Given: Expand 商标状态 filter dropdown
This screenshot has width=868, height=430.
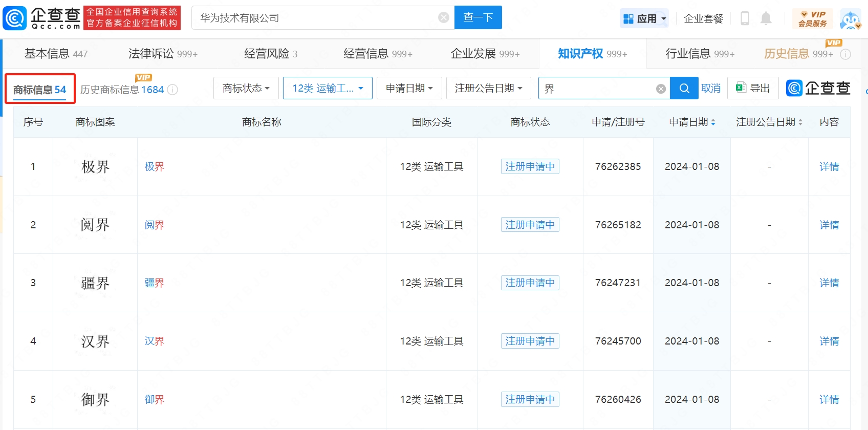Looking at the screenshot, I should 246,88.
